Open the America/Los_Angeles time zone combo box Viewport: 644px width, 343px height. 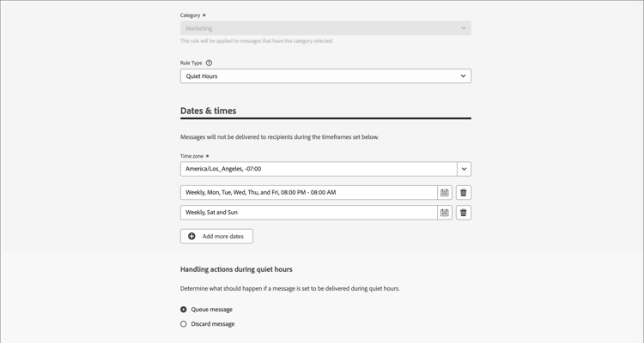coord(319,169)
